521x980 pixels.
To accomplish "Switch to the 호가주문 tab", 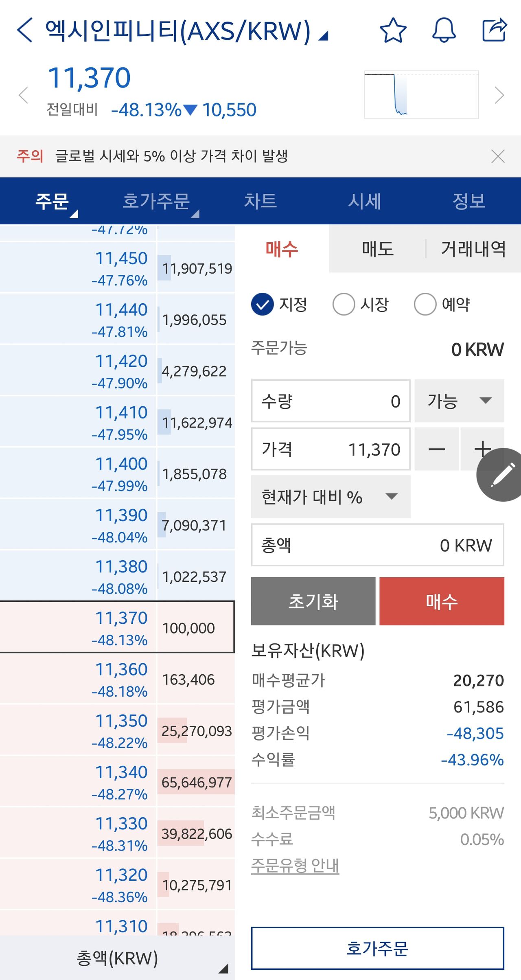I will (156, 201).
